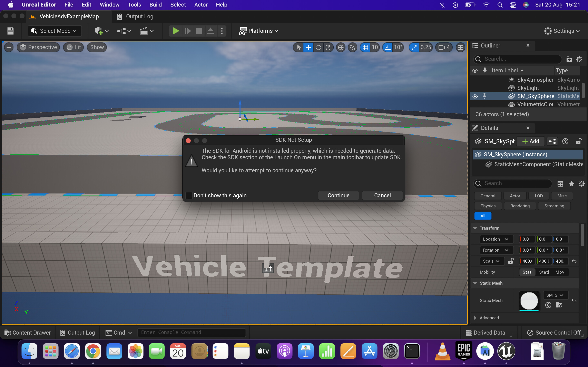The image size is (588, 367).
Task: Select the Move transform tool
Action: pyautogui.click(x=308, y=47)
